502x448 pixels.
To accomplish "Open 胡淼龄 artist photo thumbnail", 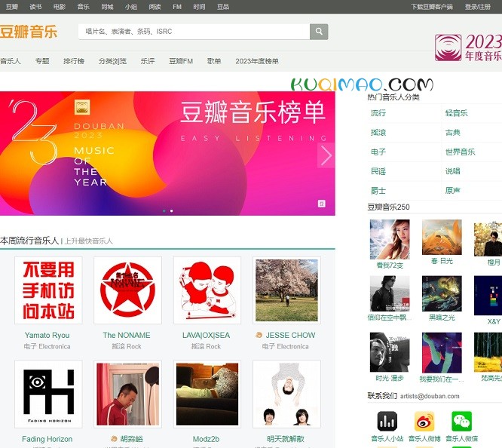I will click(127, 394).
